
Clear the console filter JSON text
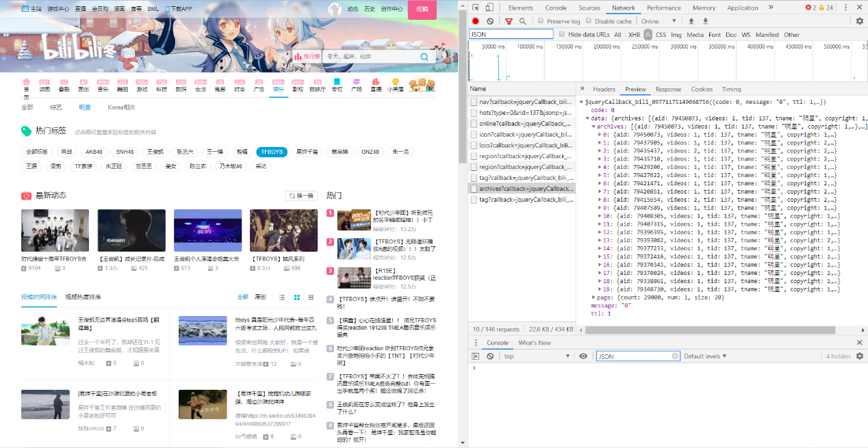tap(674, 356)
